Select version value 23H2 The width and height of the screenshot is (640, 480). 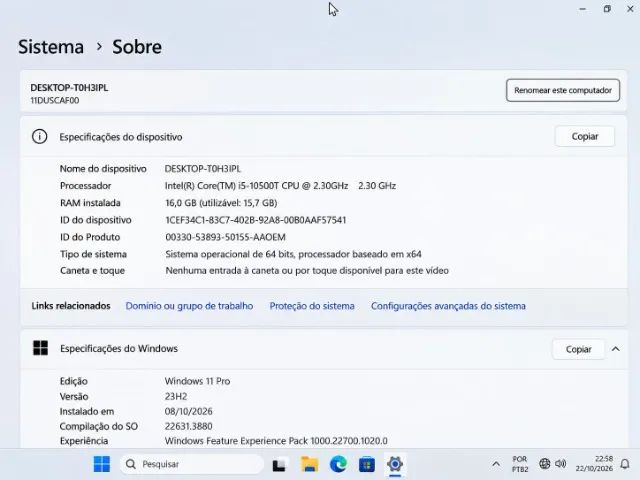(x=176, y=396)
